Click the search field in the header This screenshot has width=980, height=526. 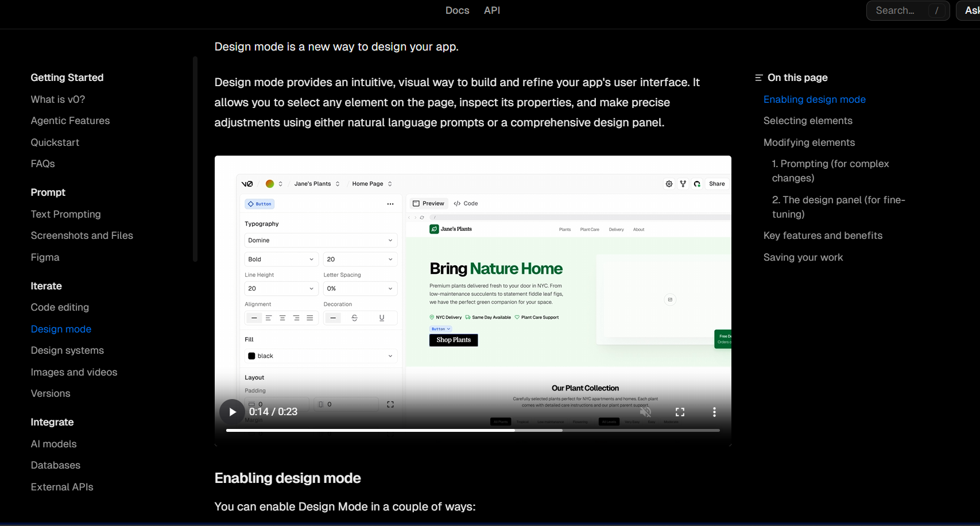coord(907,10)
